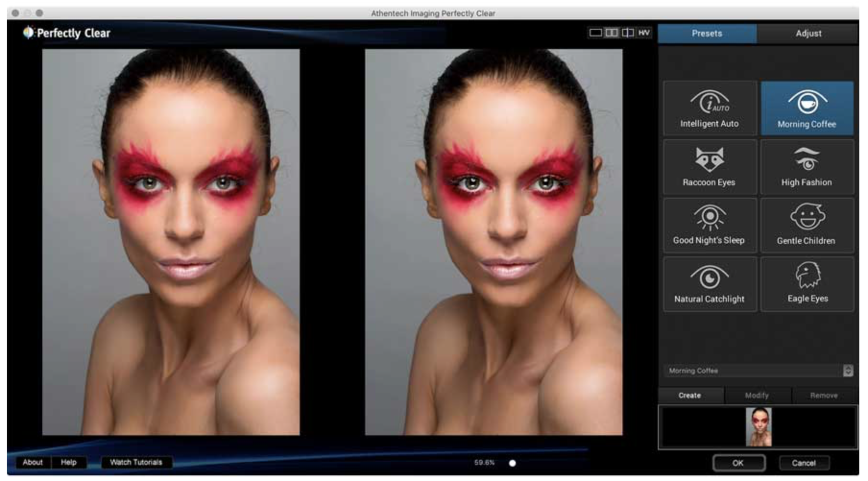This screenshot has width=868, height=481.
Task: Open the About dialog
Action: click(33, 462)
